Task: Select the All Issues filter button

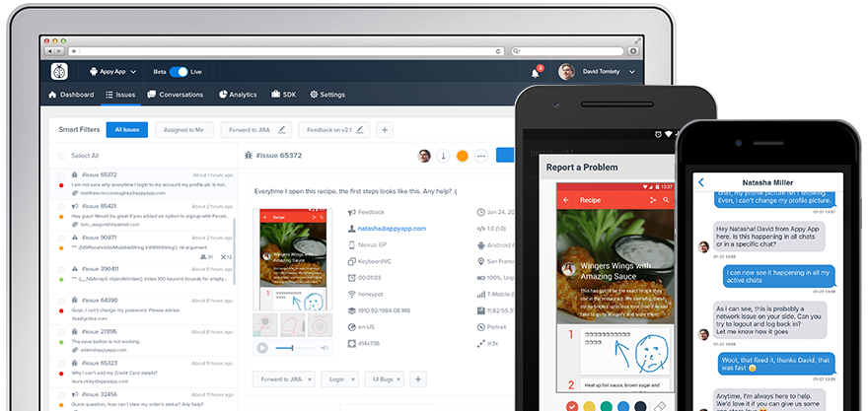Action: [x=128, y=129]
